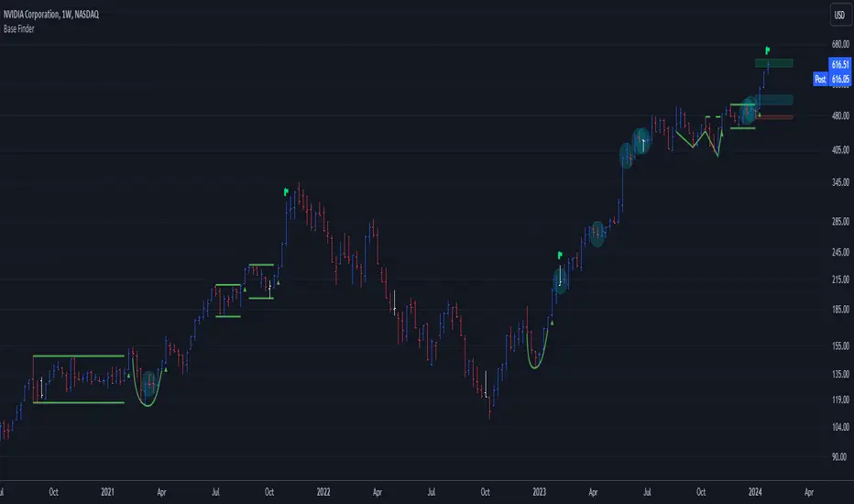Select the green target zone near 616 price

tap(773, 63)
